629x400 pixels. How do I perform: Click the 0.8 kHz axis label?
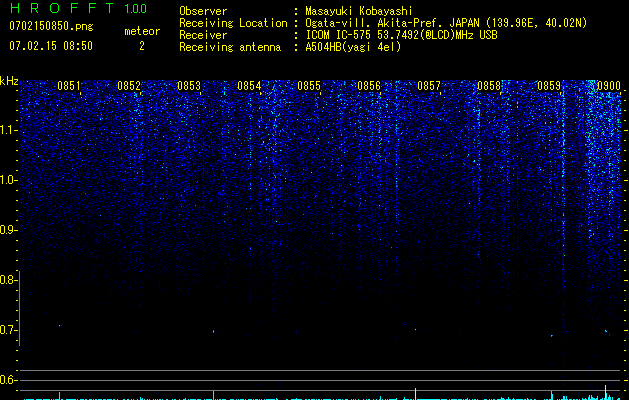pyautogui.click(x=8, y=280)
